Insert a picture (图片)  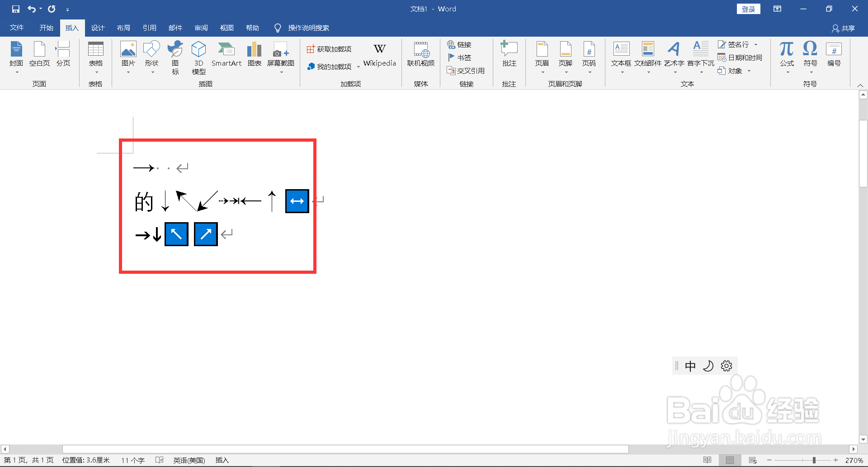click(128, 57)
